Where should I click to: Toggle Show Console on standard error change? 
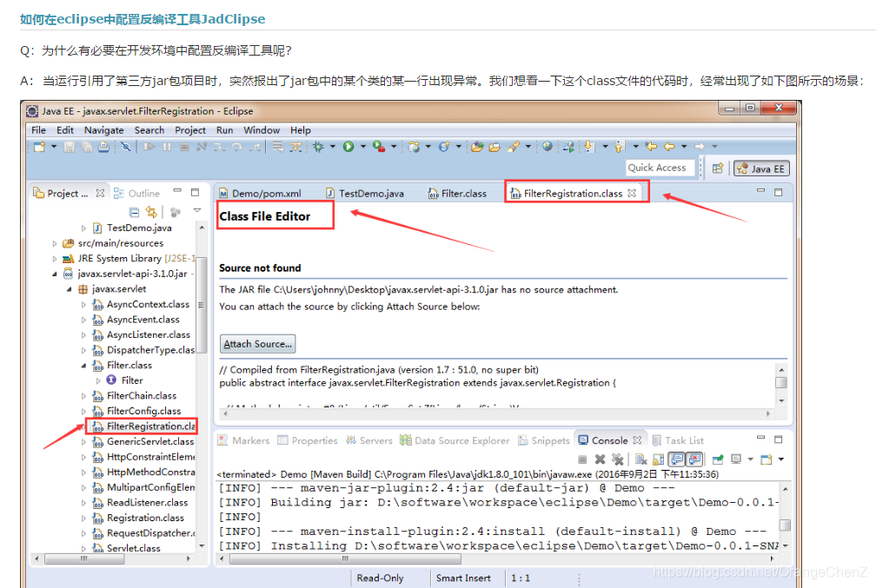click(x=694, y=459)
